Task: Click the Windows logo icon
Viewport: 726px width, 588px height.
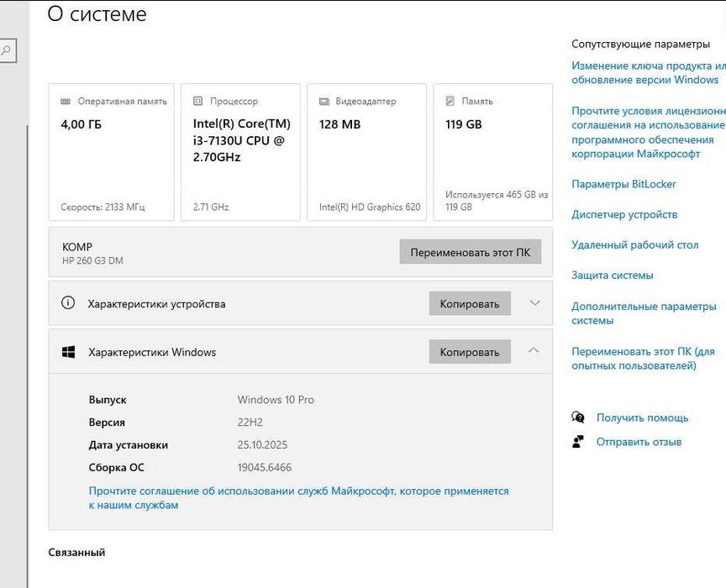Action: [69, 352]
